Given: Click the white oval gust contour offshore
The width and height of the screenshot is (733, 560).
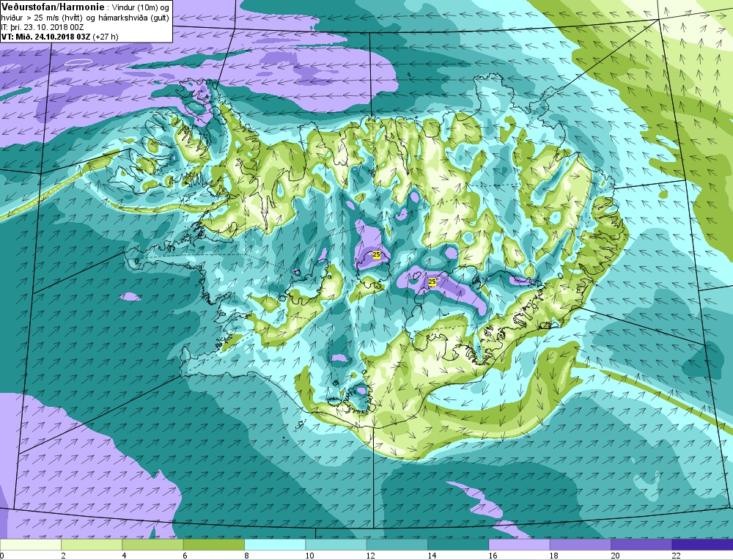Looking at the screenshot, I should pyautogui.click(x=78, y=62).
